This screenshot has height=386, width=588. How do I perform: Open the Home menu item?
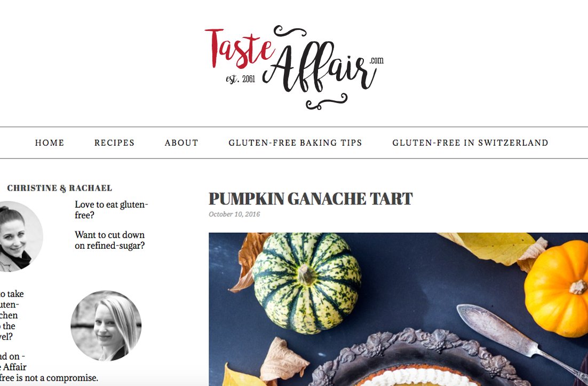50,143
